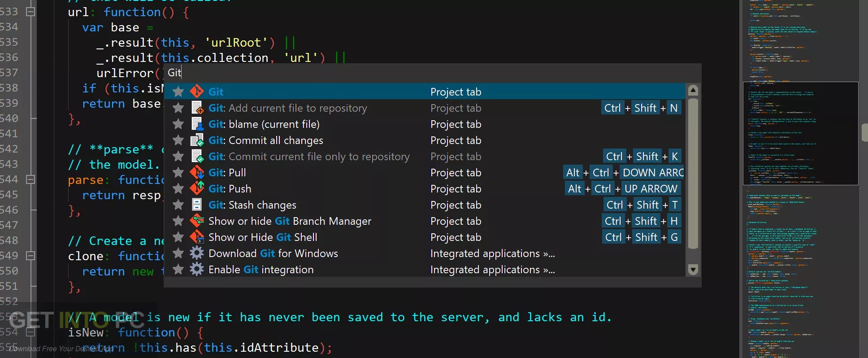Click the Git Branch Manager icon
The image size is (868, 358).
[x=197, y=221]
